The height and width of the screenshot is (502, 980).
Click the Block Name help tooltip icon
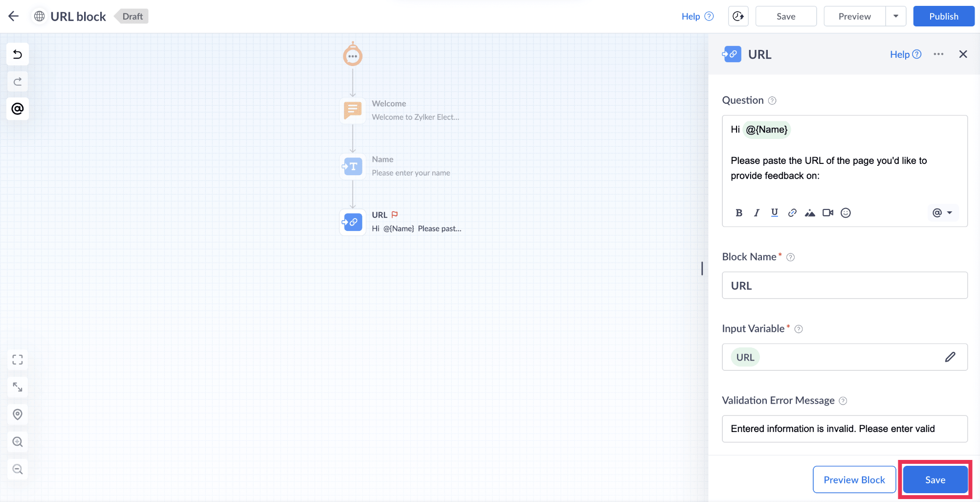(790, 257)
